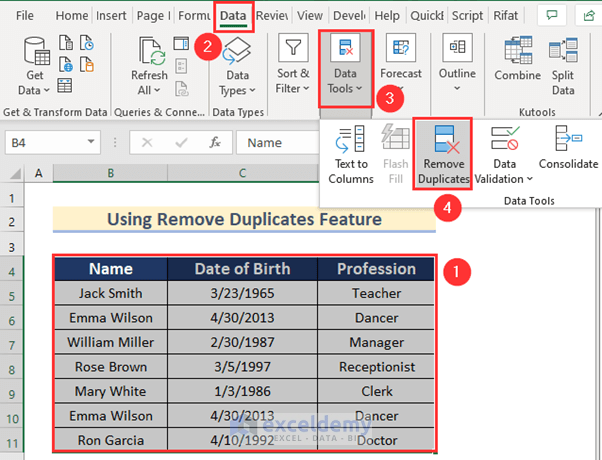This screenshot has height=460, width=602.
Task: Click the Properties icon in Queries group
Action: [x=181, y=66]
